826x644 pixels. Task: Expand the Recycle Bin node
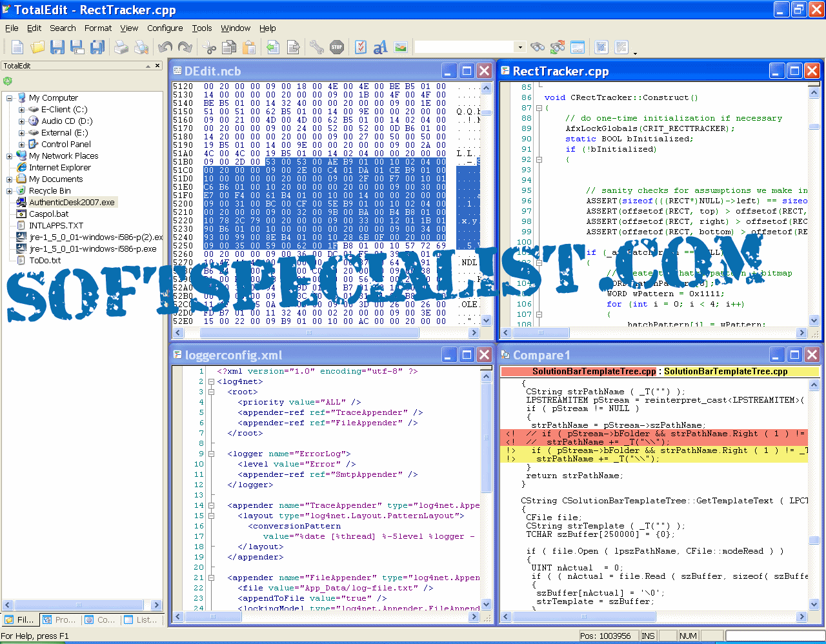tap(10, 191)
